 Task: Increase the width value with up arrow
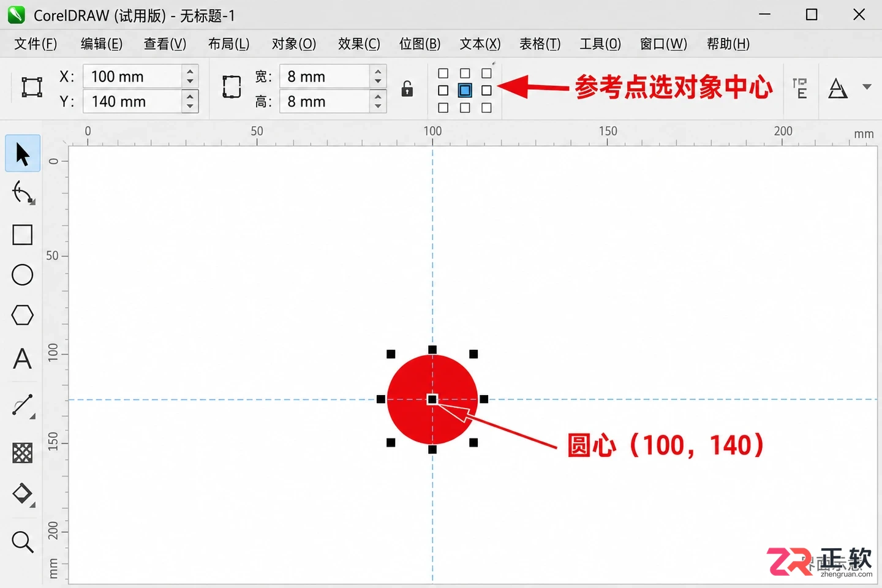pyautogui.click(x=379, y=71)
